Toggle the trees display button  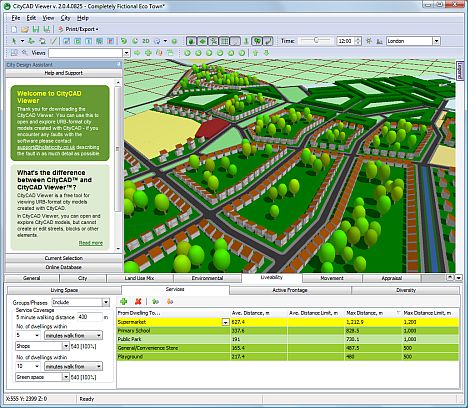257,41
